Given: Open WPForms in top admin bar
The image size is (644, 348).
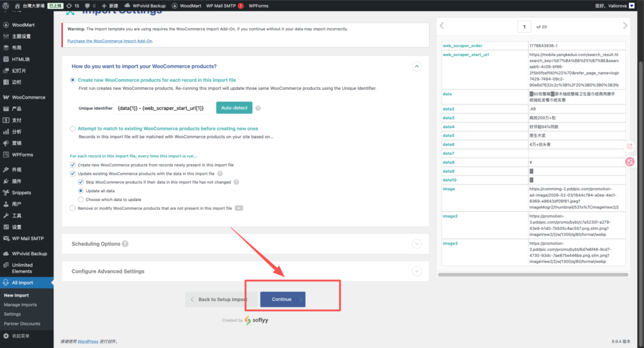Looking at the screenshot, I should [258, 6].
